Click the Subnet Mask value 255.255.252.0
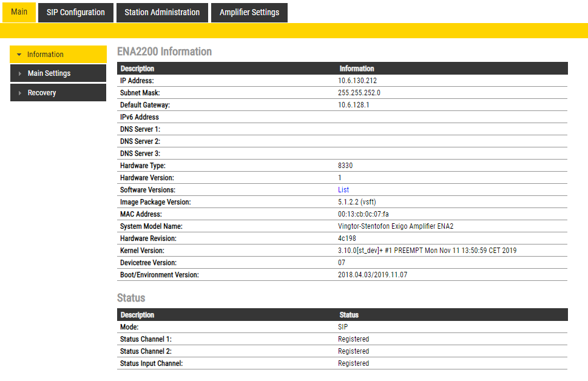Image resolution: width=588 pixels, height=381 pixels. point(359,93)
